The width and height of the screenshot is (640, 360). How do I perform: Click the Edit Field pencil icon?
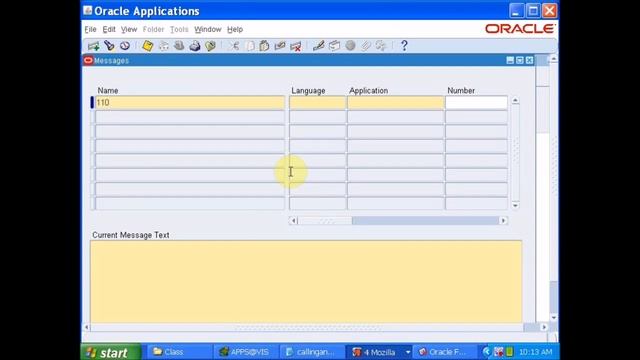pyautogui.click(x=318, y=46)
